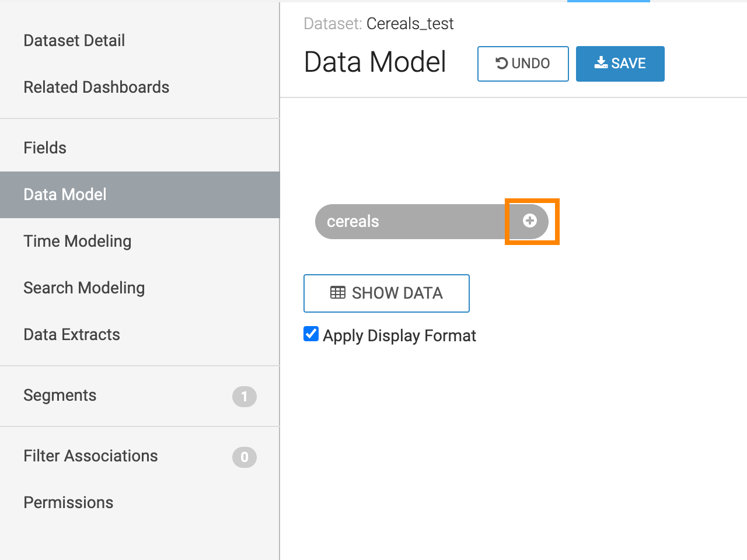Navigate to Data Extracts
Screen dimensions: 747x560
click(72, 334)
